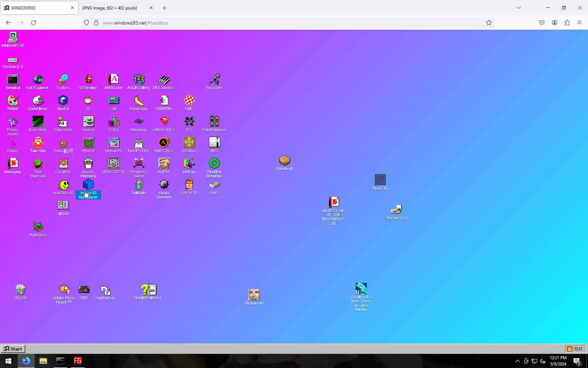Screen dimensions: 588x368
Task: Select the Glitch GRLZ lips icon
Action: point(164,124)
